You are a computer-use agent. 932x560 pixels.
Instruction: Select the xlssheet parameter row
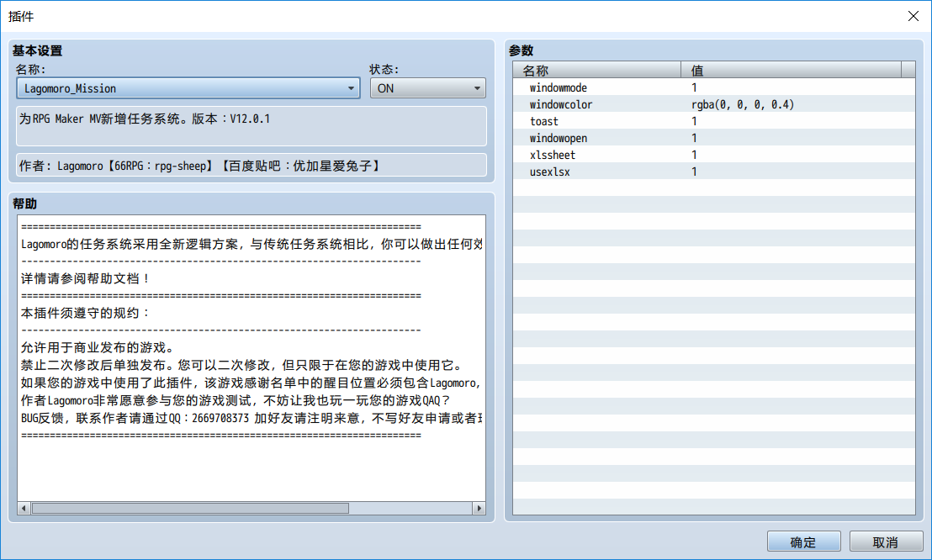(714, 155)
